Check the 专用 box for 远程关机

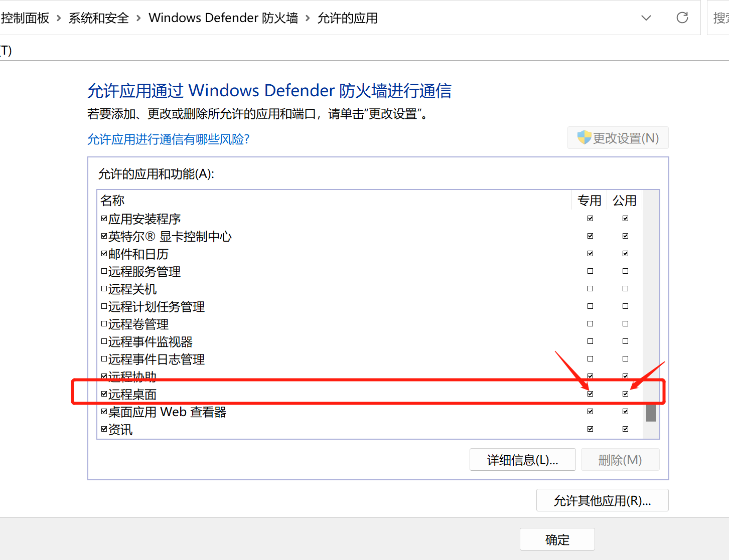pyautogui.click(x=590, y=289)
